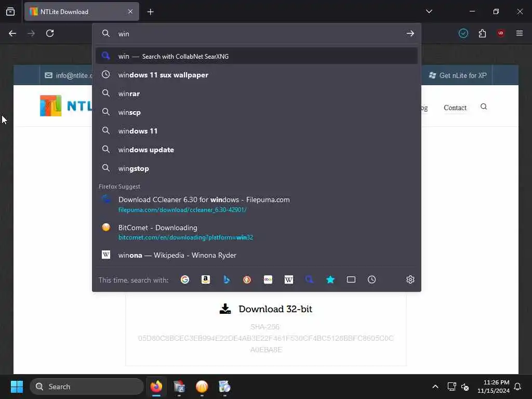Viewport: 532px width, 399px height.
Task: Open the Extensions puzzle icon
Action: click(482, 33)
